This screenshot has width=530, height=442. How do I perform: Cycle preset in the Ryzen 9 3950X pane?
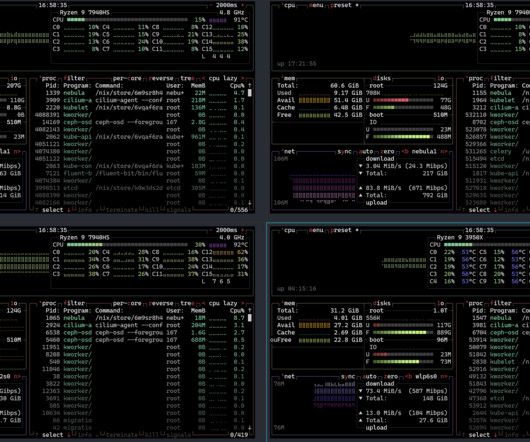tap(341, 230)
